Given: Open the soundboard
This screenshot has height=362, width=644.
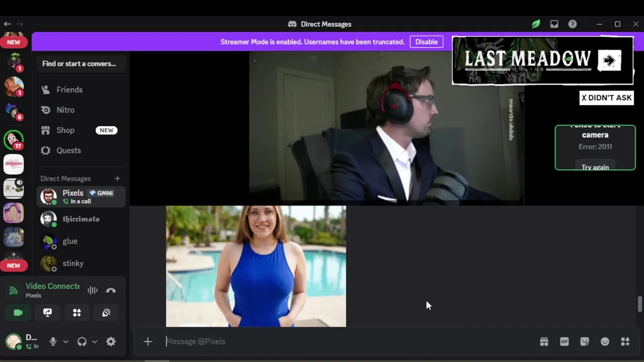Looking at the screenshot, I should [106, 313].
